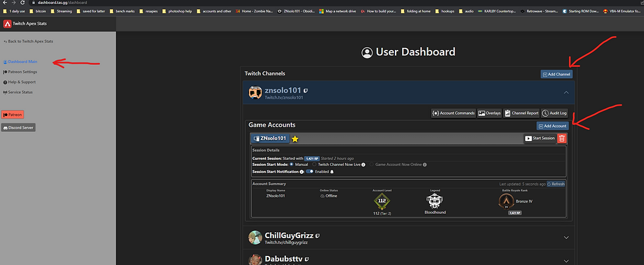644x265 pixels.
Task: Click info icon beside Session Start Notification
Action: coord(302,172)
